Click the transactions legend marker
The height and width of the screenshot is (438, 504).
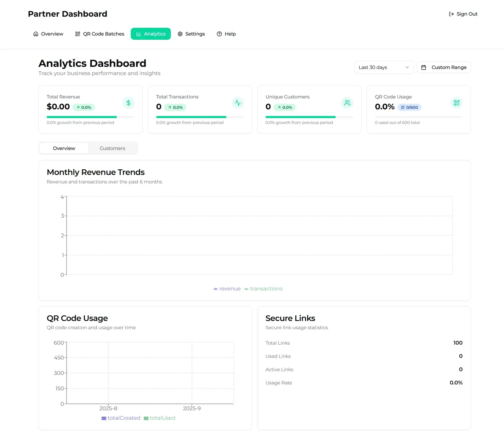click(246, 289)
